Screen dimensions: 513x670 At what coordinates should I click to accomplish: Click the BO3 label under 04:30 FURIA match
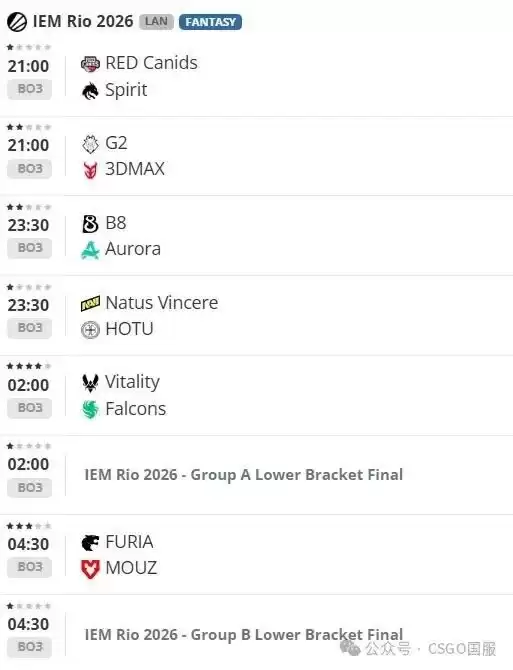click(x=29, y=567)
